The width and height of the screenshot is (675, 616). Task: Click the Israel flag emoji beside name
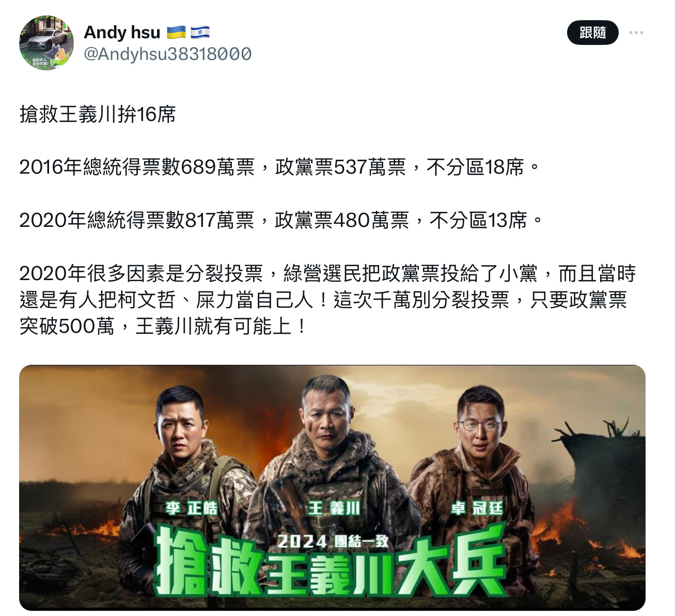click(x=200, y=33)
